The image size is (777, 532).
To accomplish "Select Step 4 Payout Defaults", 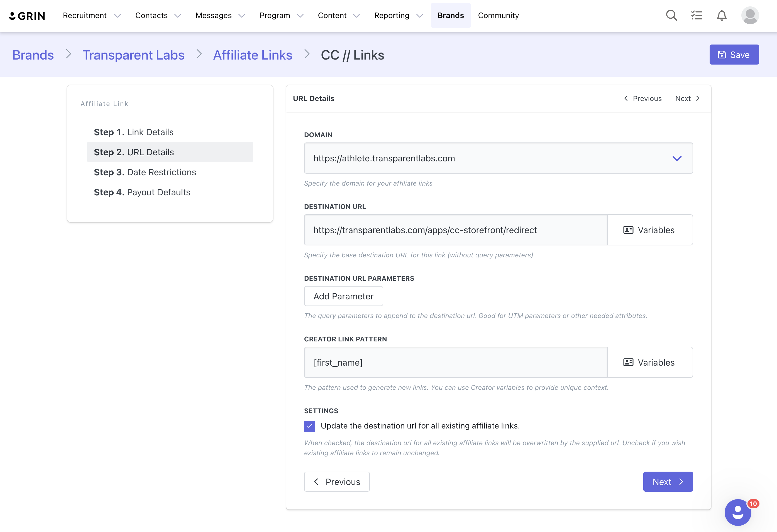I will 170,192.
